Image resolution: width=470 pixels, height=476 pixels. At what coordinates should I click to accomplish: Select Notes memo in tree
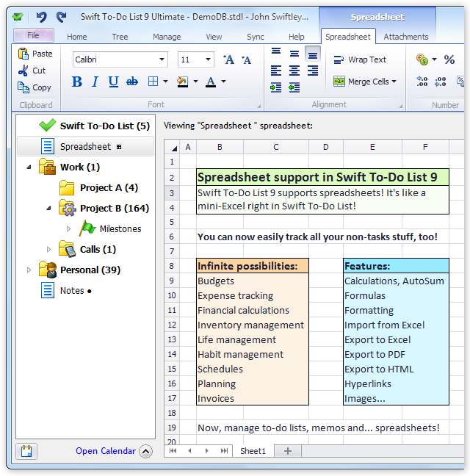click(66, 290)
